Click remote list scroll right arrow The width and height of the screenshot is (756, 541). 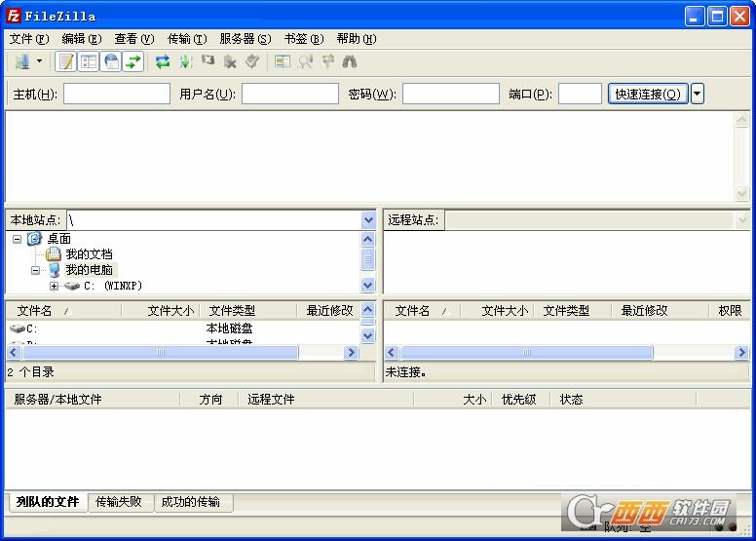(x=741, y=353)
